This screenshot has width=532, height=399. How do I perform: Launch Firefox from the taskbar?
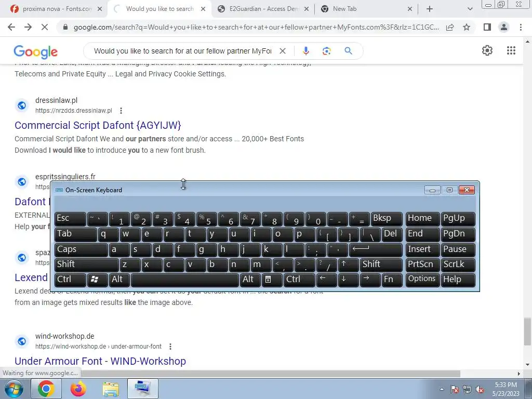tap(78, 389)
